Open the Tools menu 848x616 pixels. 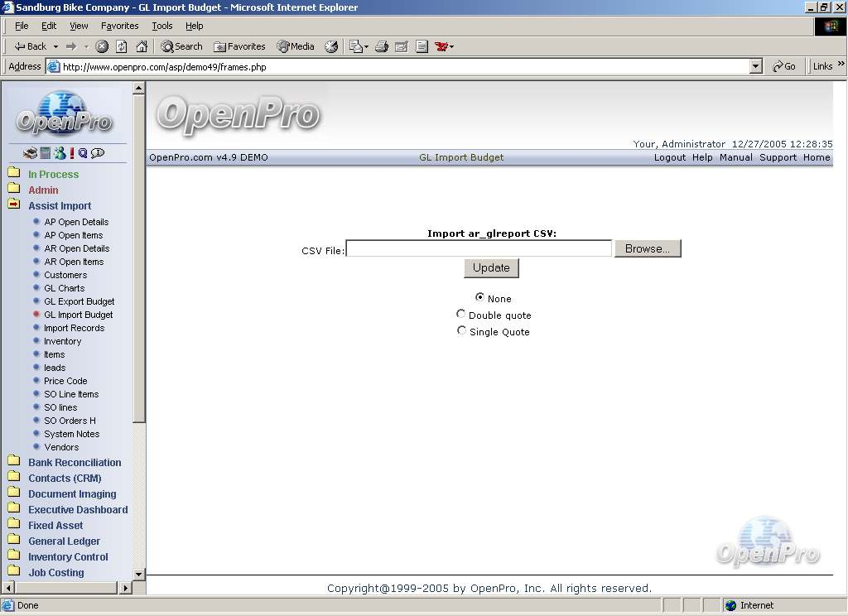point(161,26)
